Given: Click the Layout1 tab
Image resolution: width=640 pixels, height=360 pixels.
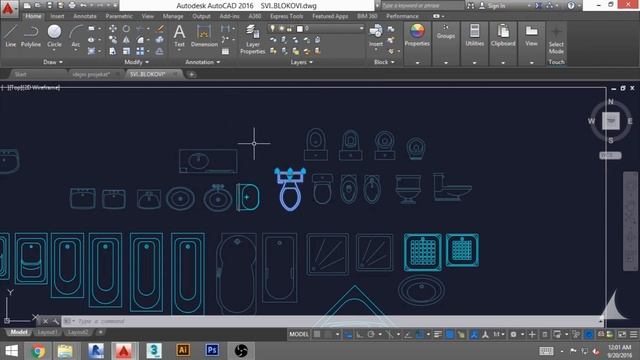Looking at the screenshot, I should pos(47,332).
